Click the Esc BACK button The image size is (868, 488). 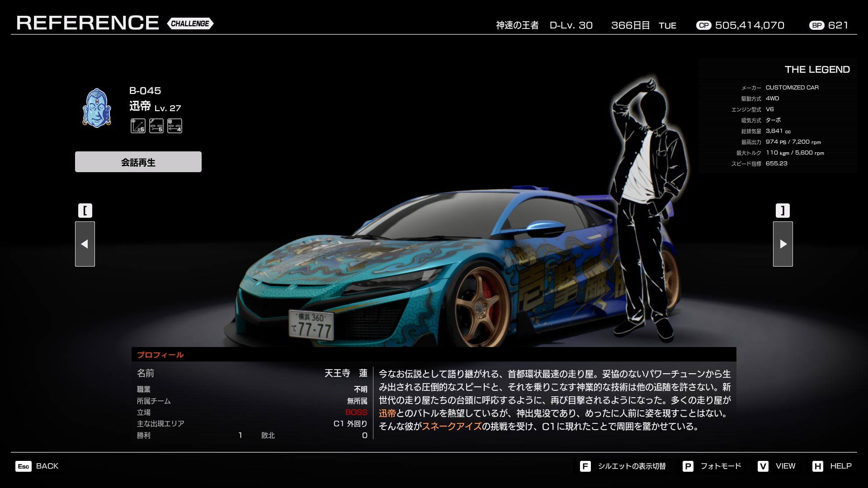(x=37, y=466)
